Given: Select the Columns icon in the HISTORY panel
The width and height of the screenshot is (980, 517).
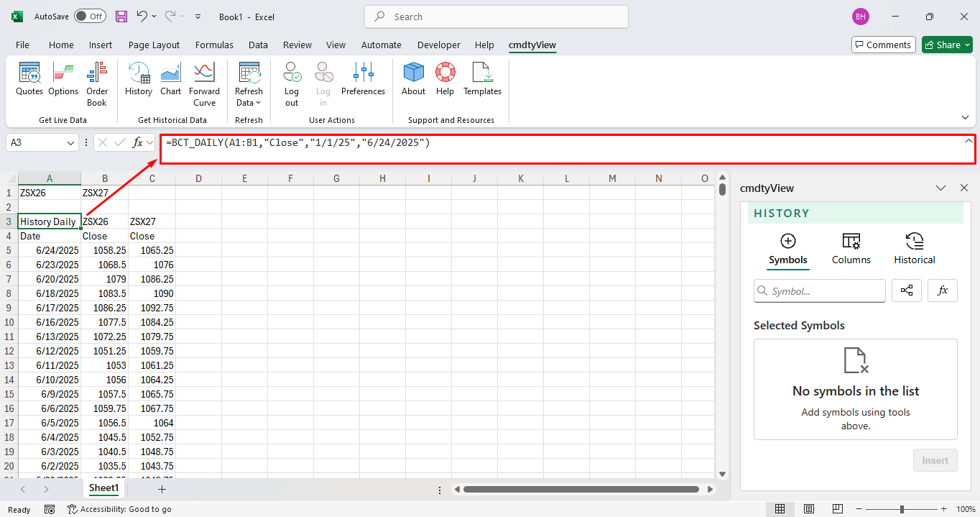Looking at the screenshot, I should pos(851,248).
